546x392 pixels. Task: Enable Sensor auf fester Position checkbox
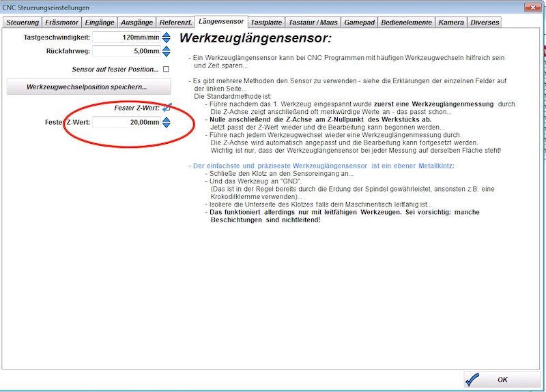(x=166, y=70)
